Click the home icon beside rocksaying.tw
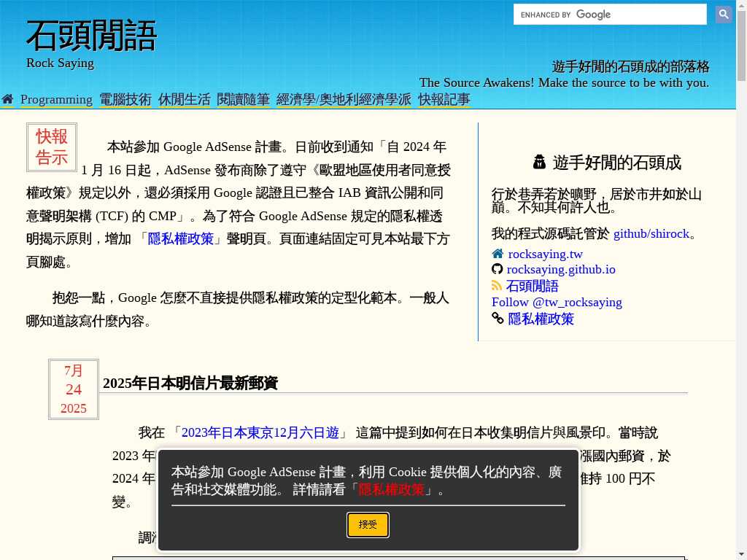 click(x=498, y=254)
